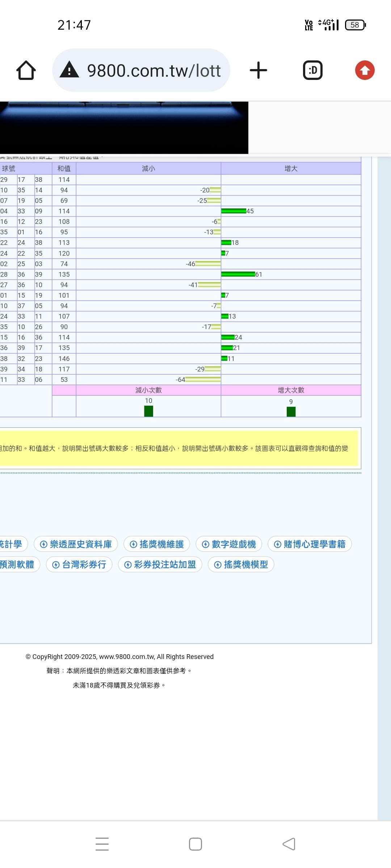
Task: Select sum value 69 in the table
Action: (64, 200)
